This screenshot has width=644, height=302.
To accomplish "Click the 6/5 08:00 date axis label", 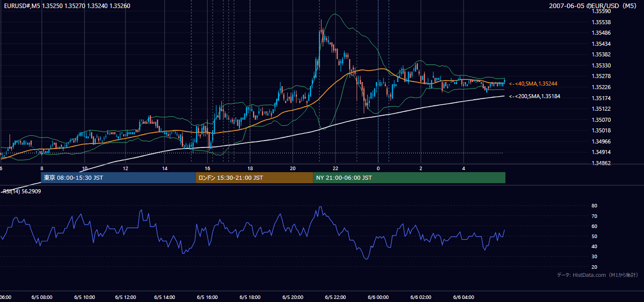I will pos(41,297).
